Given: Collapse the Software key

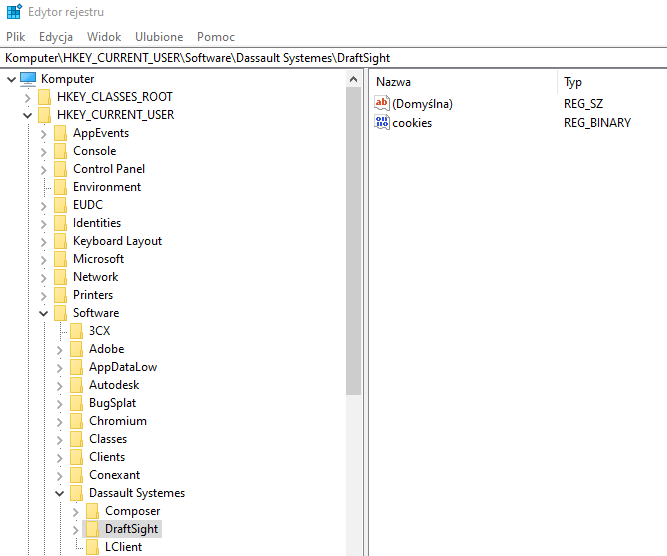Looking at the screenshot, I should [x=43, y=314].
